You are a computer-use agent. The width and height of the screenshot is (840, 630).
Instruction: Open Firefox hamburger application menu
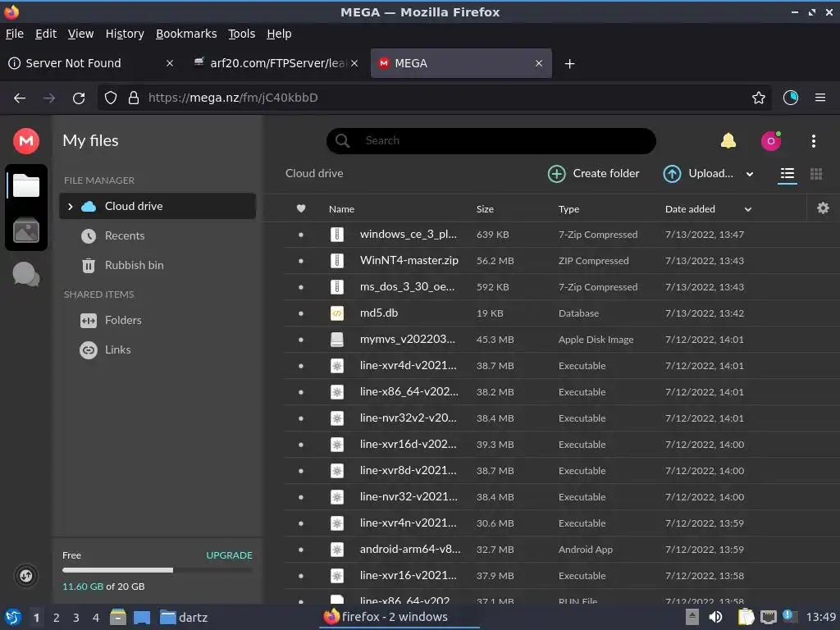[819, 98]
